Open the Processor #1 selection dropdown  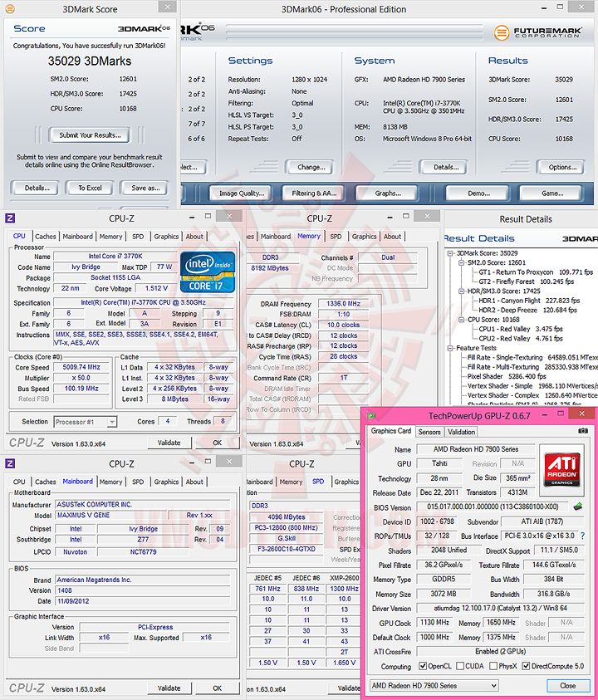pos(86,422)
